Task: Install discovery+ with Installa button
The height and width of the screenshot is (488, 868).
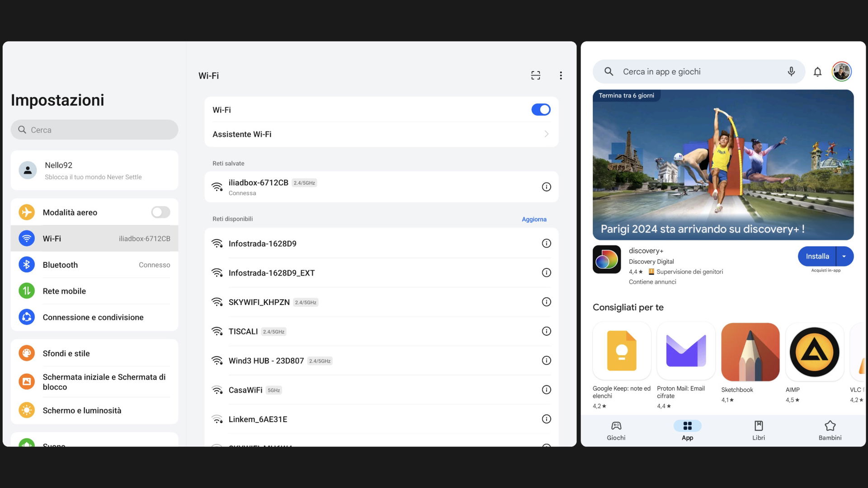Action: tap(817, 256)
